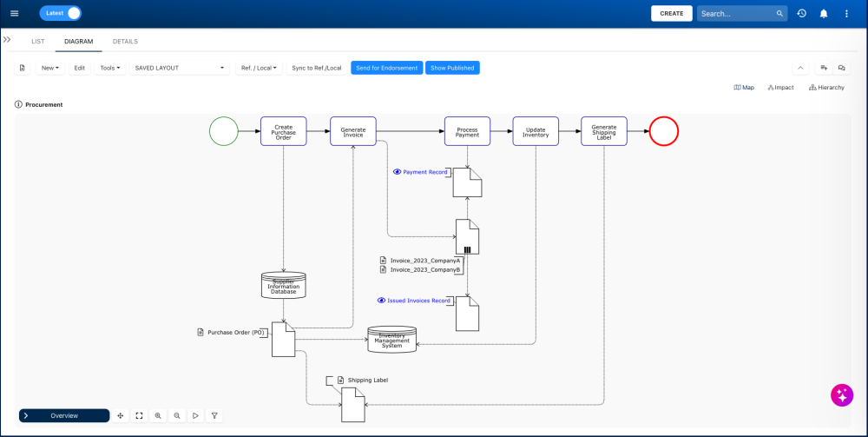The image size is (868, 437).
Task: Click the Purchase Order (PO) file icon
Action: [x=201, y=333]
